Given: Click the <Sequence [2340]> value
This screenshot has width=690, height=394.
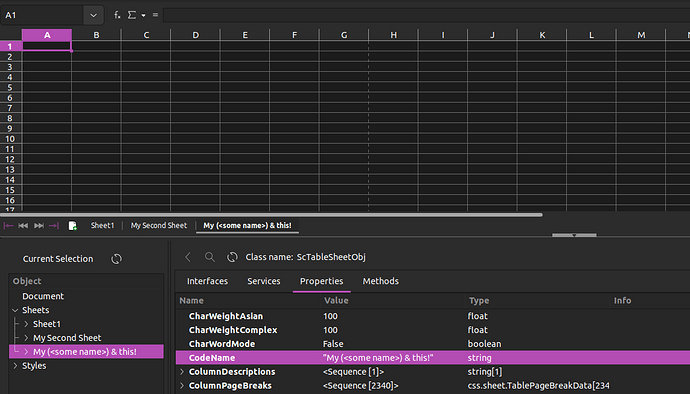Looking at the screenshot, I should coord(360,386).
